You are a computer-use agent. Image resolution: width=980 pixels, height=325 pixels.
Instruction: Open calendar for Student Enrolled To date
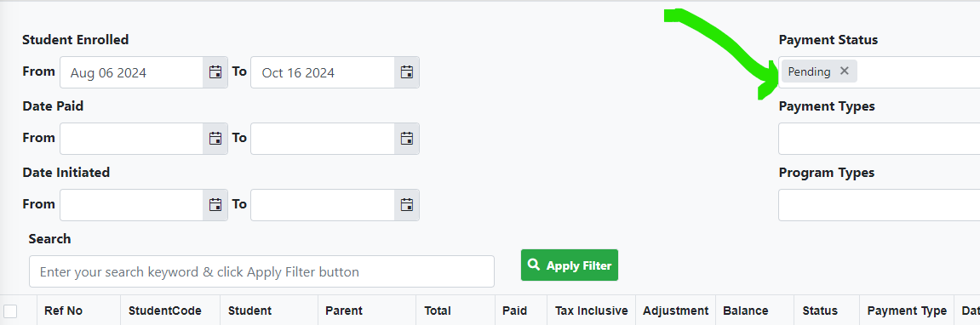[x=407, y=72]
